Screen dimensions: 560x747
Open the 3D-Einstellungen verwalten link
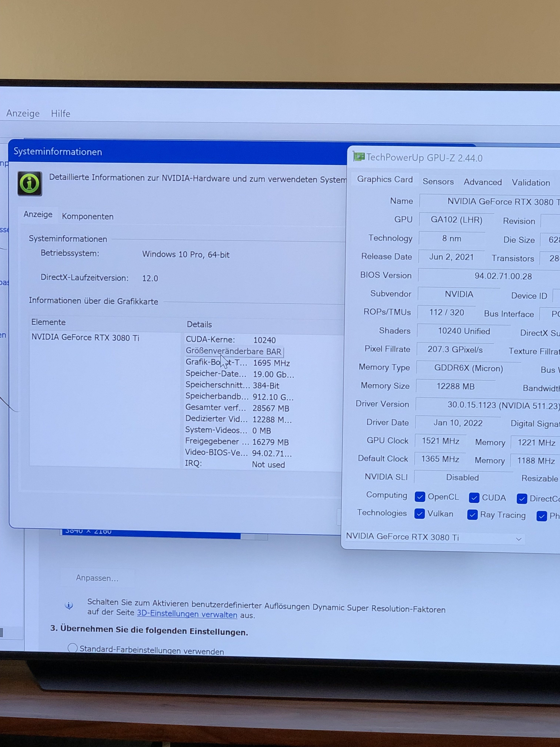pos(187,614)
